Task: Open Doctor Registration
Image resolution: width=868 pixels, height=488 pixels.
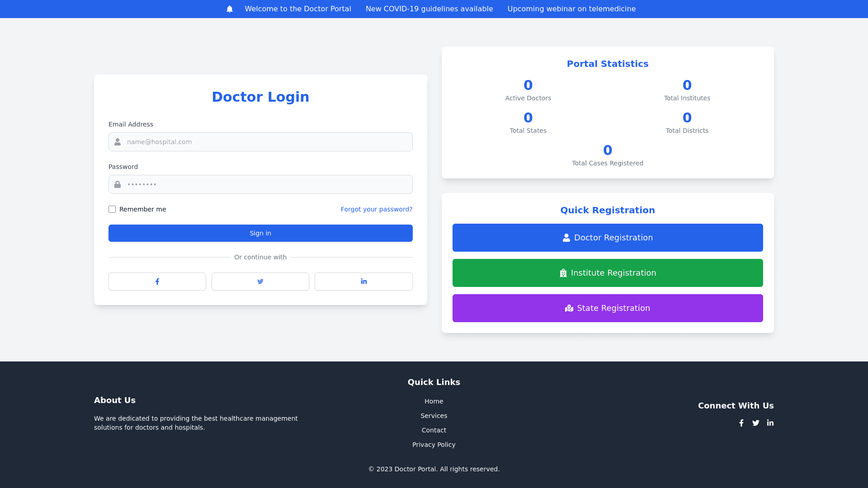Action: (608, 238)
